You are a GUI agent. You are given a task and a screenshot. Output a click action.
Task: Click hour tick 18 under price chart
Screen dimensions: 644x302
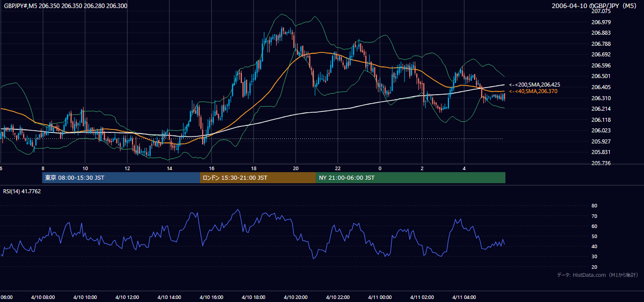coord(253,169)
